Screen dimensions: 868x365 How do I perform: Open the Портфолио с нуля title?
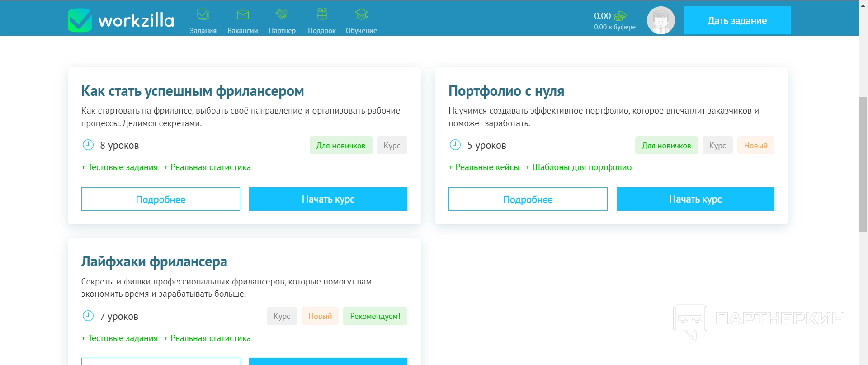(506, 91)
